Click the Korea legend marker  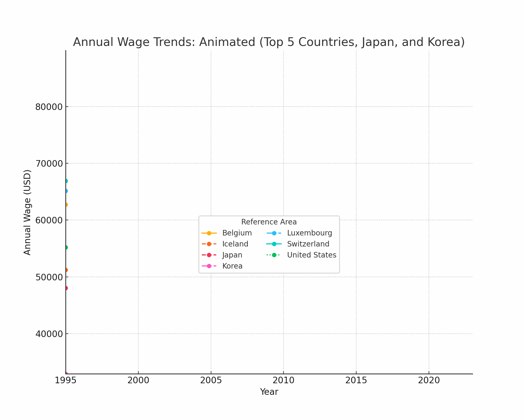(x=209, y=266)
